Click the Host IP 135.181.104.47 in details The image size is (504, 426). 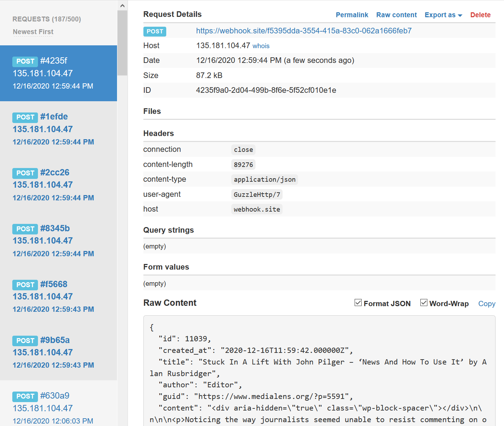tap(223, 46)
